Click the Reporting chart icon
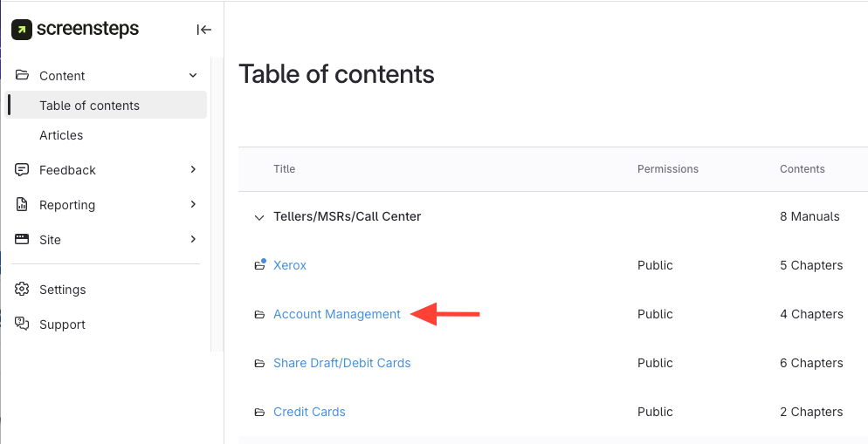The height and width of the screenshot is (444, 868). 23,205
